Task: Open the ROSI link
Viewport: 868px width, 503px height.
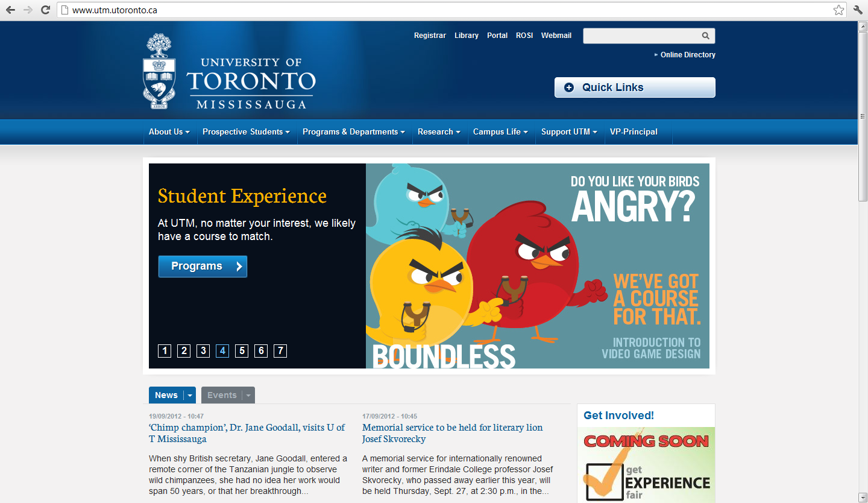Action: [x=524, y=36]
